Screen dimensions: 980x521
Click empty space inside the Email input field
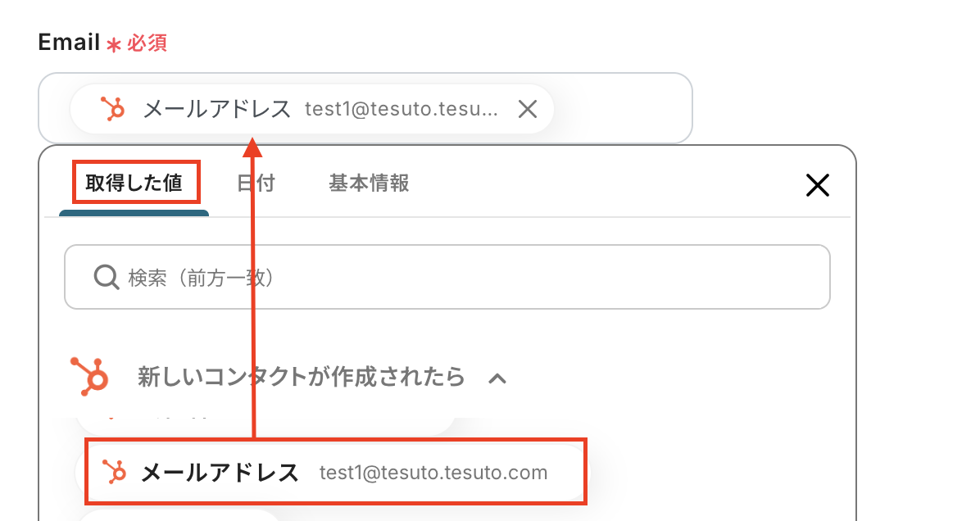point(623,109)
